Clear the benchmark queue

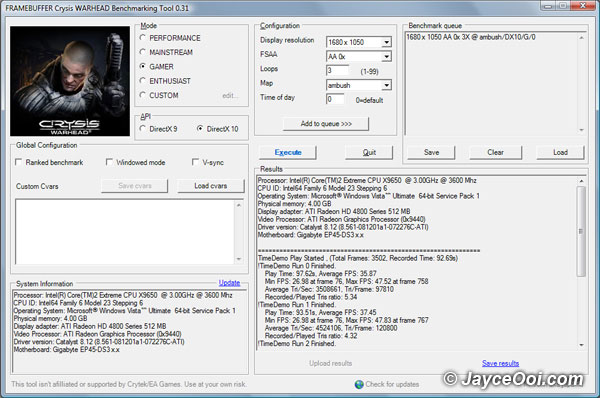[x=495, y=152]
